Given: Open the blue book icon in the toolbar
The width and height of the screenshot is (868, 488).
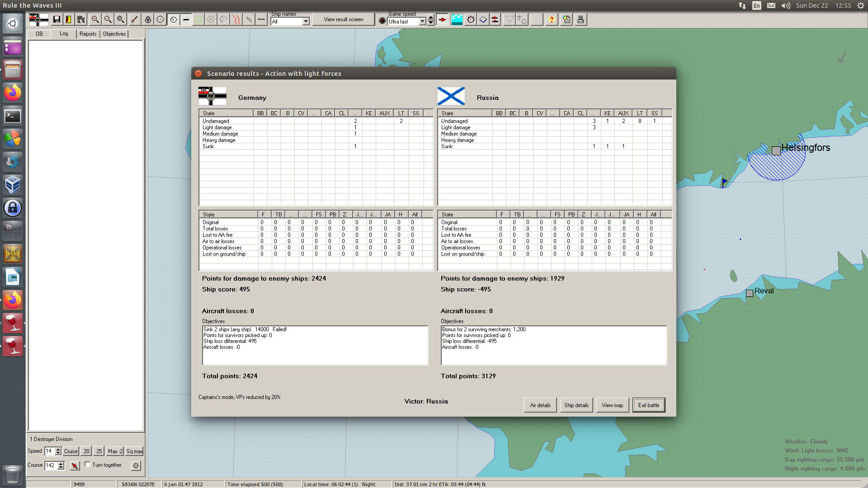Looking at the screenshot, I should pos(483,19).
